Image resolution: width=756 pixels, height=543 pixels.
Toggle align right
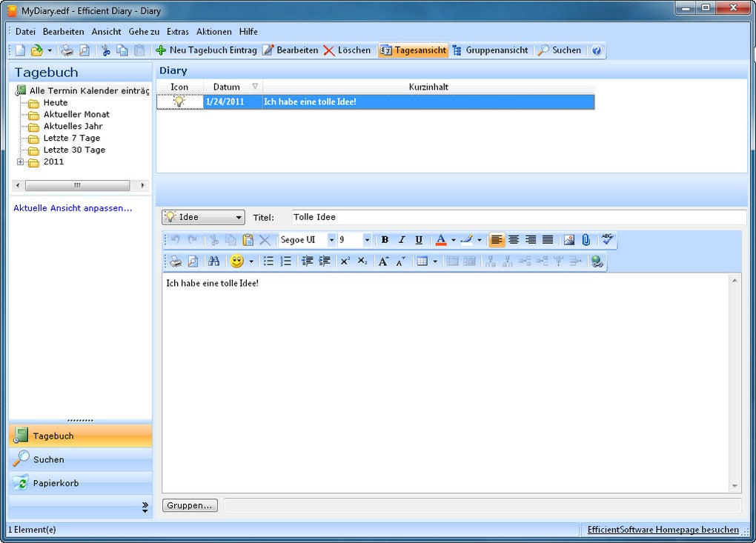click(x=531, y=240)
